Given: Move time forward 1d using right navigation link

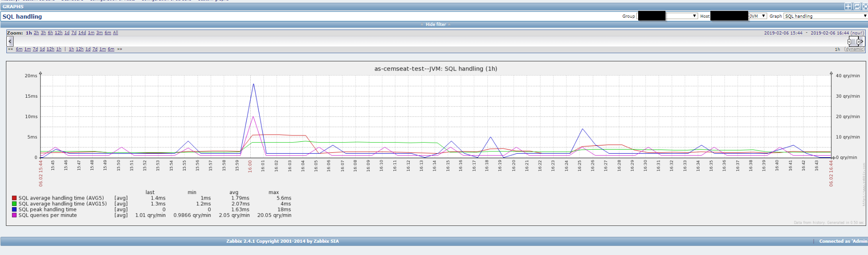Looking at the screenshot, I should point(88,49).
